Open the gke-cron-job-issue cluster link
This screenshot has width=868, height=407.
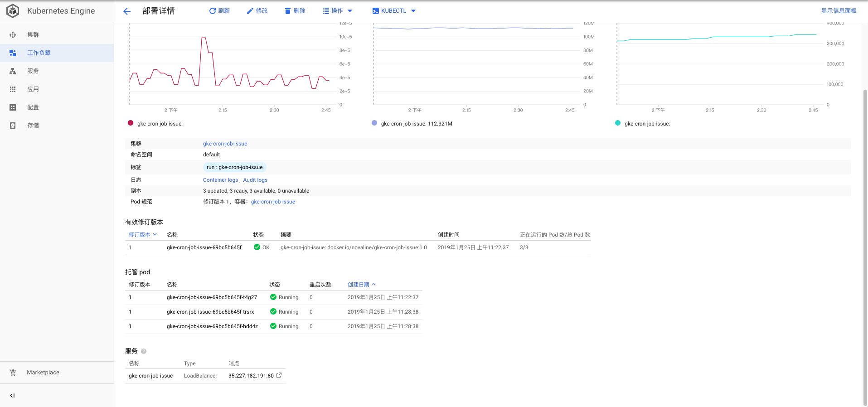[x=225, y=144]
